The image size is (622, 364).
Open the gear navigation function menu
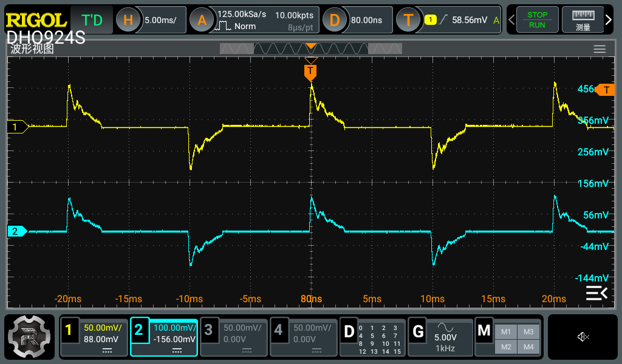coord(29,337)
